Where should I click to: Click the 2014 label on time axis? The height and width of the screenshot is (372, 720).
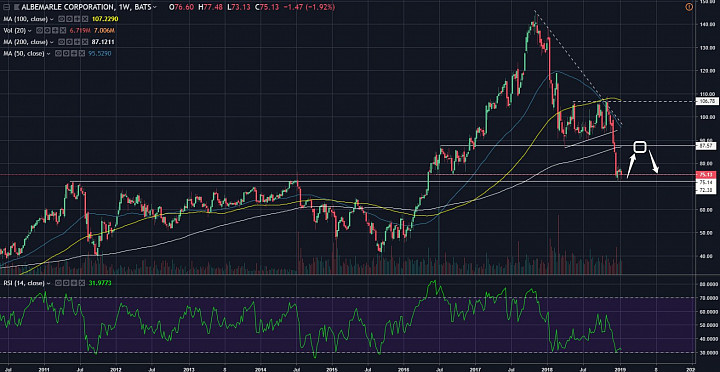tap(260, 369)
